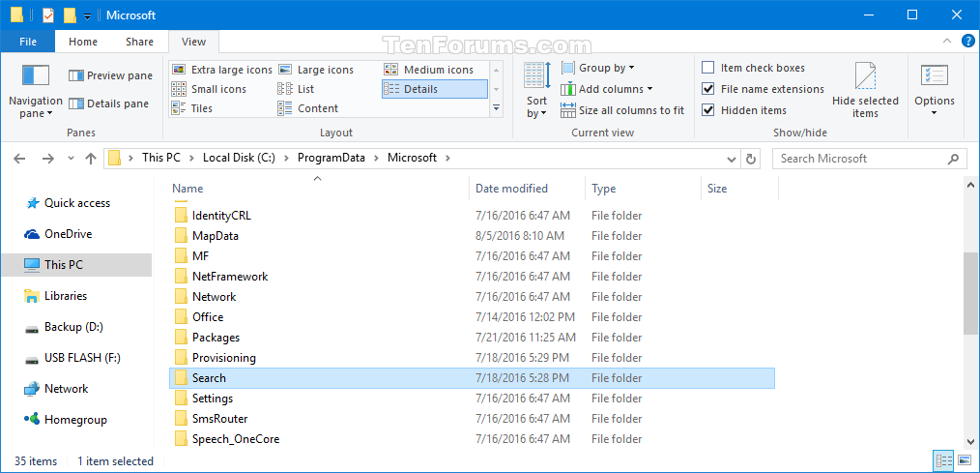Select the Details layout
The height and width of the screenshot is (473, 980).
pos(434,89)
